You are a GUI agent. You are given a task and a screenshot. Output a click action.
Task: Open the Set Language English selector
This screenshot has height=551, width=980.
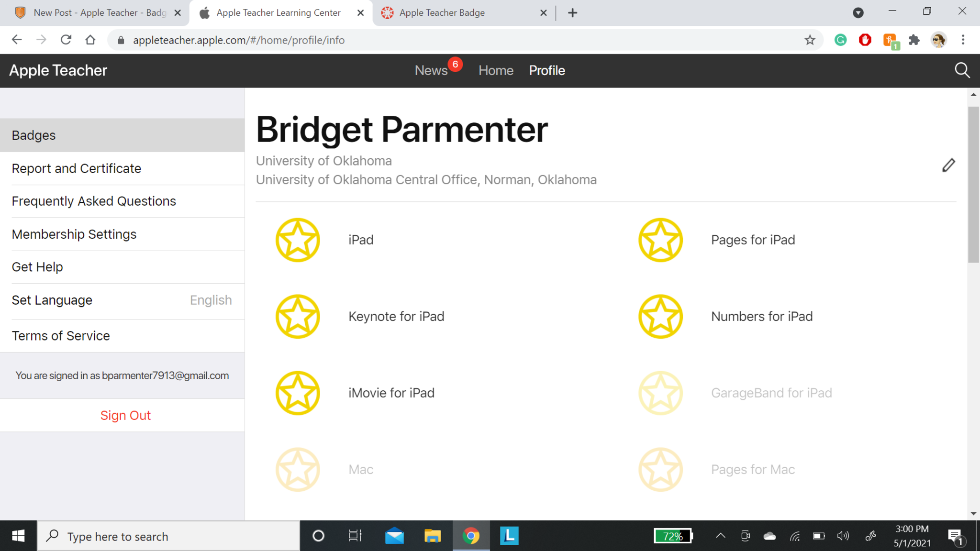122,300
